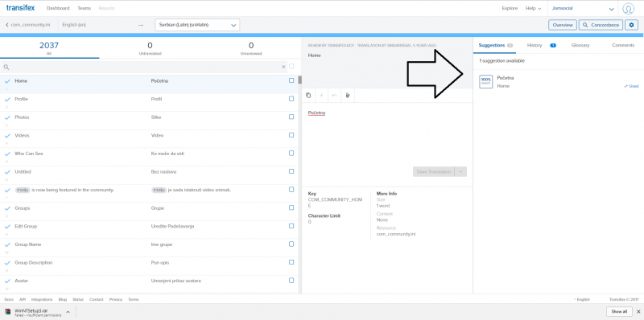The image size is (644, 320).
Task: Expand the Help menu
Action: (x=533, y=8)
